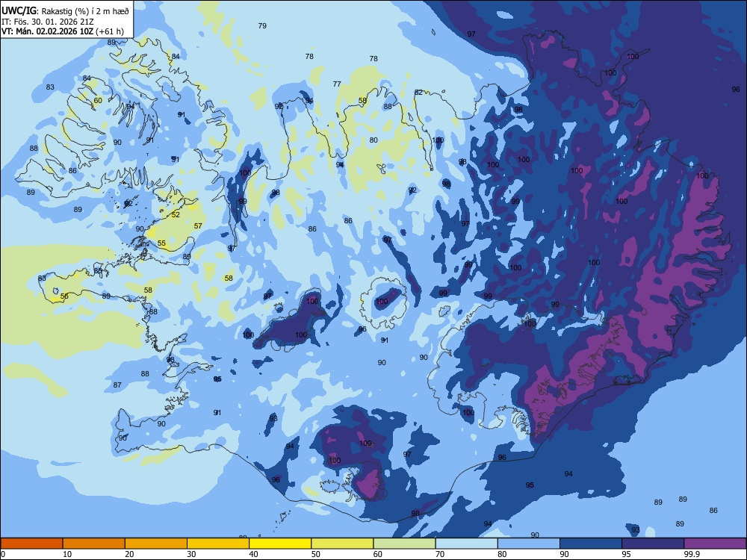Click the 'UWC/IG' source label
The image size is (747, 560).
(19, 11)
